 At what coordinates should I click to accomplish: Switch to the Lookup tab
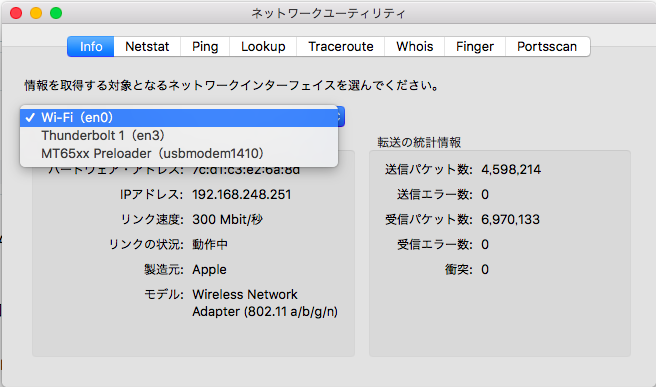pyautogui.click(x=263, y=46)
